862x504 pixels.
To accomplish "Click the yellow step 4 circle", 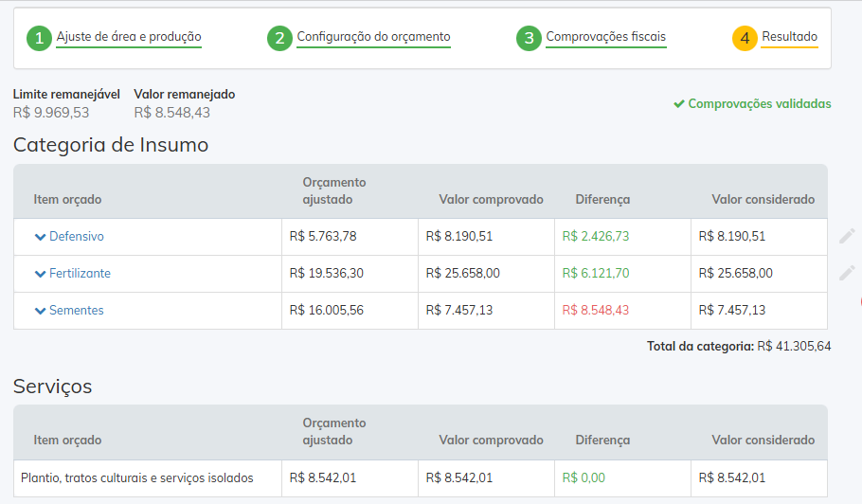I will click(745, 38).
